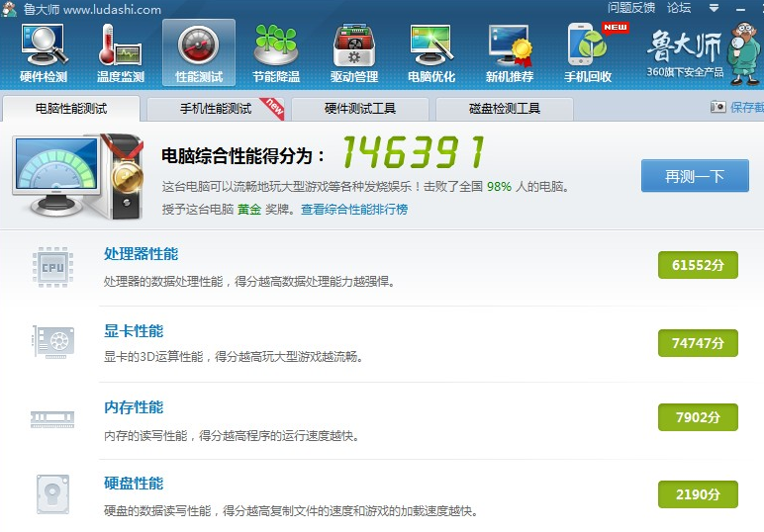Screen dimensions: 764x532
Task: Open the 论坛 forum link
Action: click(x=679, y=8)
